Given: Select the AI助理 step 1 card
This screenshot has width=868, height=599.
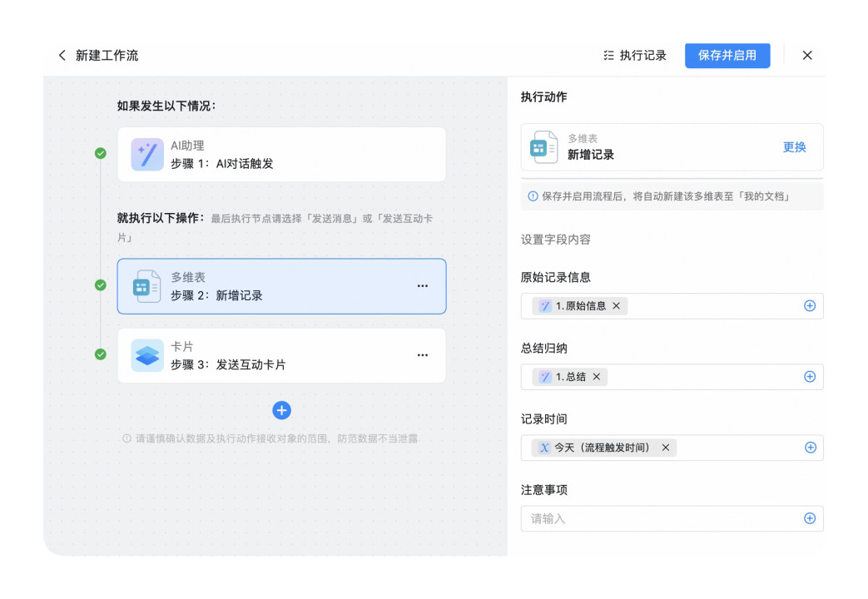Looking at the screenshot, I should (x=281, y=155).
